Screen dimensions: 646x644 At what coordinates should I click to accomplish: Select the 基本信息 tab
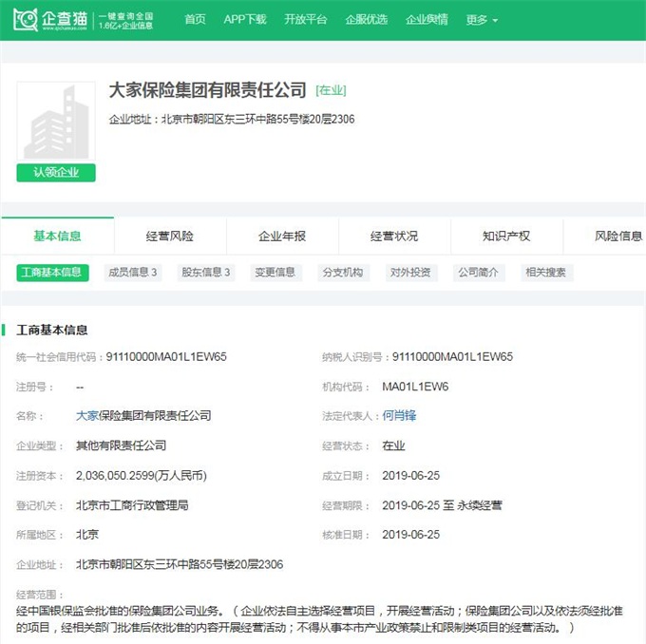(x=57, y=237)
